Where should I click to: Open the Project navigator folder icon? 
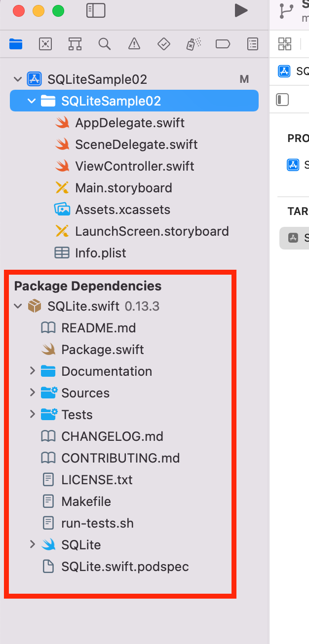pyautogui.click(x=16, y=44)
